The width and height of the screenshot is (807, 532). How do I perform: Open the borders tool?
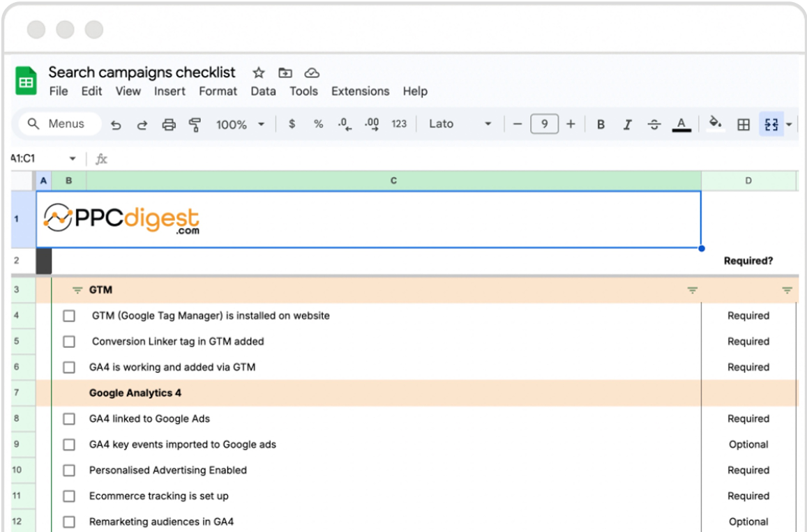tap(744, 124)
